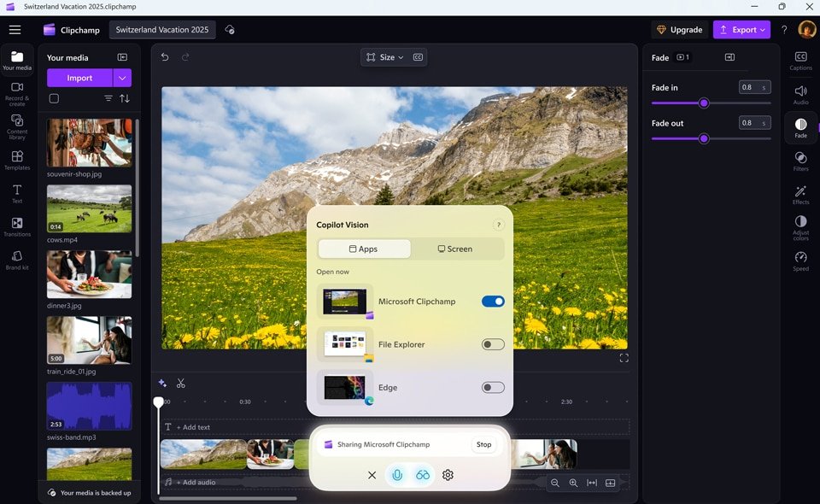Image resolution: width=820 pixels, height=504 pixels.
Task: Open the Filters panel
Action: [x=800, y=161]
